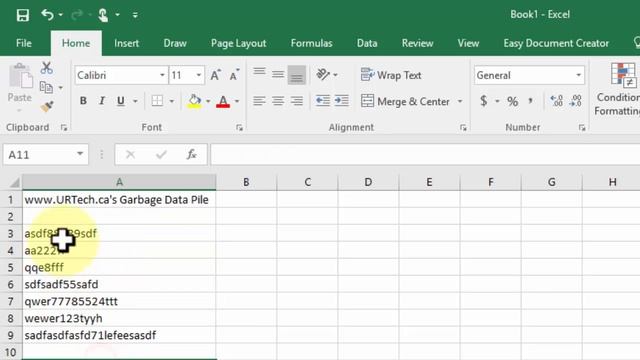Click Decrease Indent icon

pos(323,101)
